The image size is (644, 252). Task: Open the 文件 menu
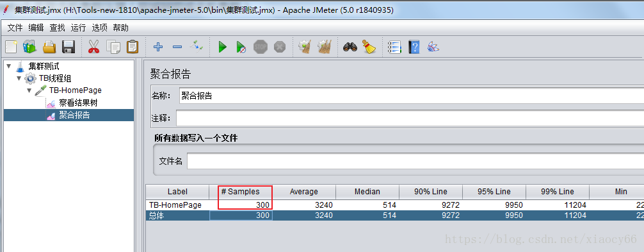coord(15,28)
